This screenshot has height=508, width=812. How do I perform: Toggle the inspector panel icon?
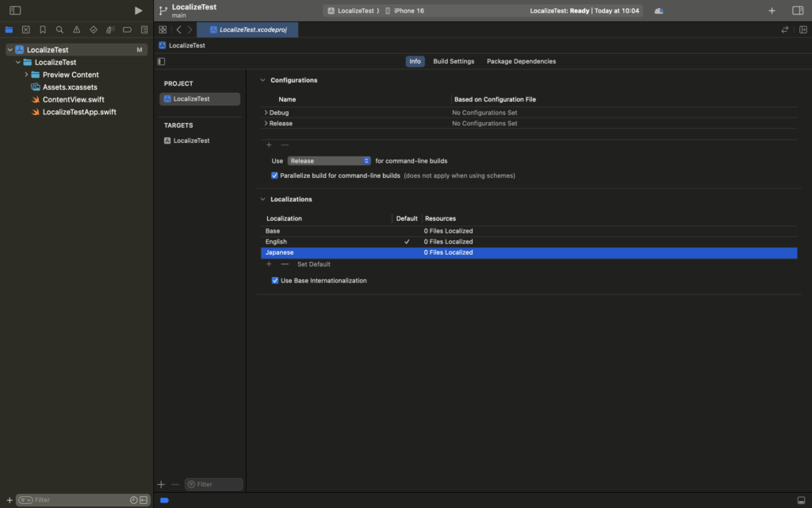click(x=798, y=10)
